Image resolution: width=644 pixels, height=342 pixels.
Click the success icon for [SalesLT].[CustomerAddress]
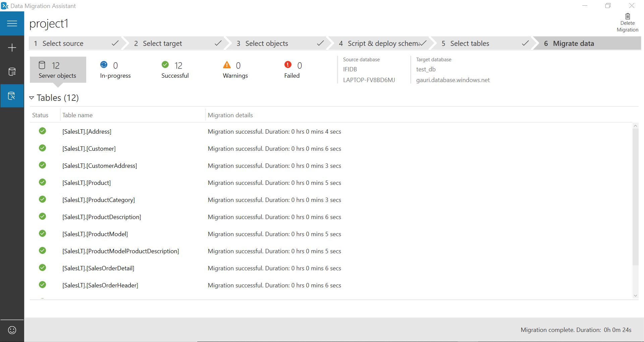coord(42,165)
